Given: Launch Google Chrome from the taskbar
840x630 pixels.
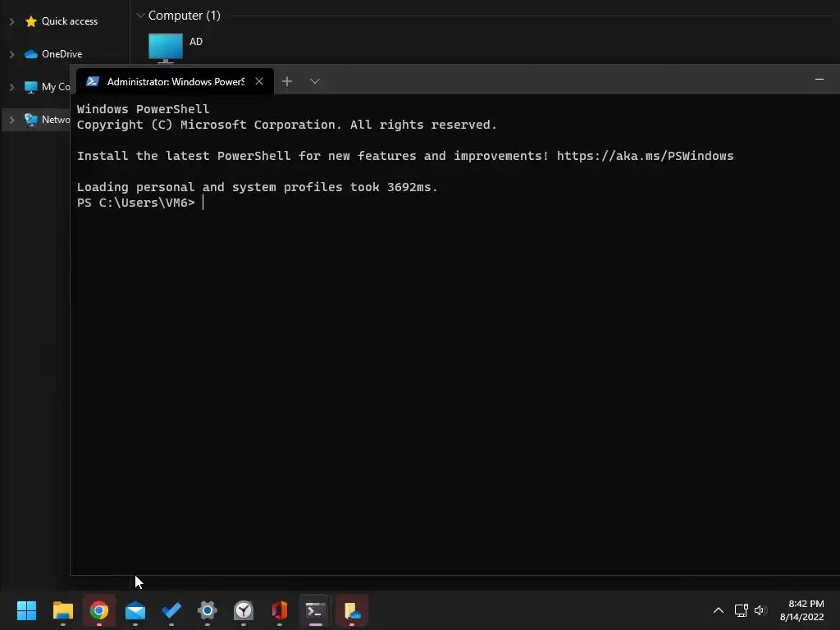Looking at the screenshot, I should pos(99,610).
